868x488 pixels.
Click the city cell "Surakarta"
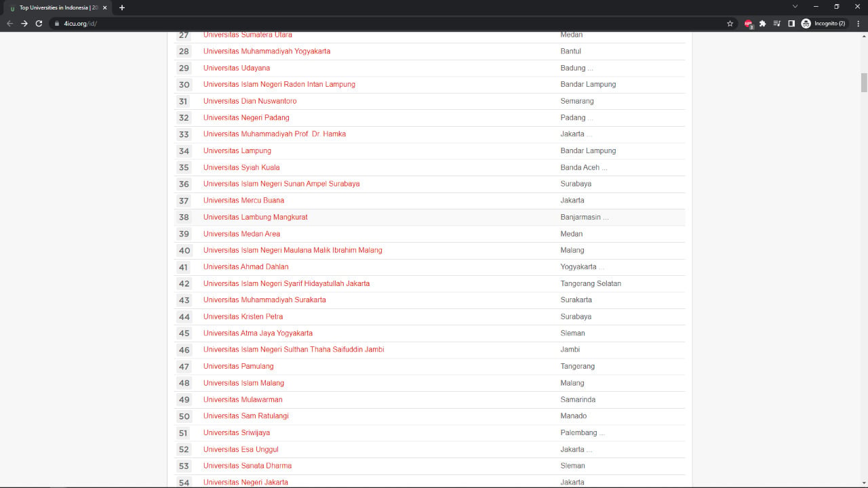[x=576, y=300]
